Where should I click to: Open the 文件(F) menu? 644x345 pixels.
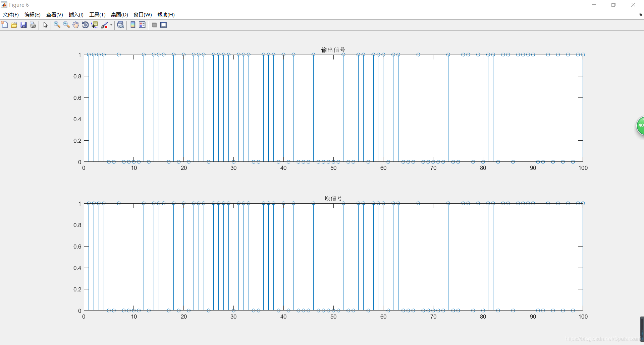11,15
